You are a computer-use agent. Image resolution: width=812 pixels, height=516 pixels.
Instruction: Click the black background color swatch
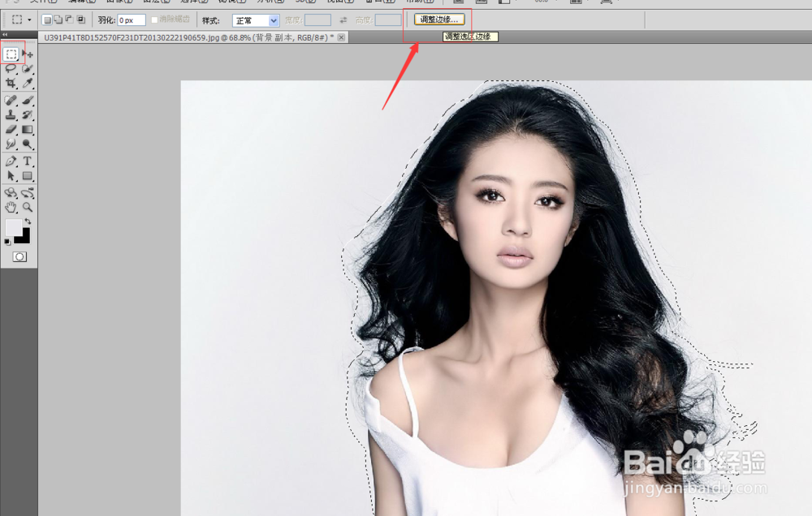24,238
